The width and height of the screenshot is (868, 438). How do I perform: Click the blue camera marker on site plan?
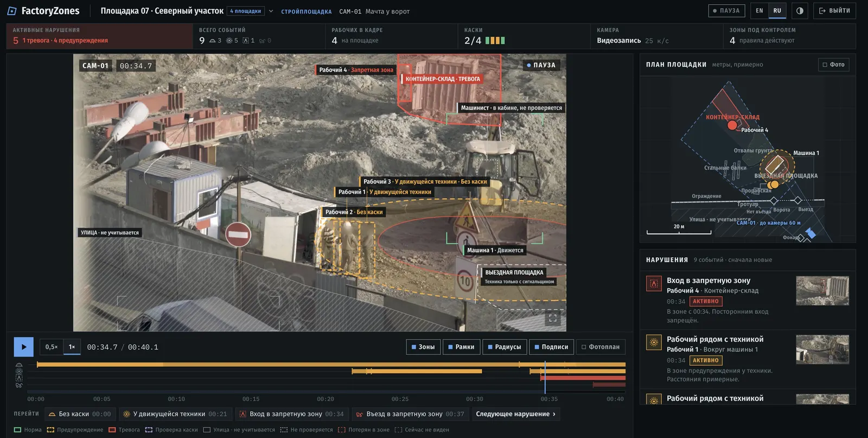point(810,233)
